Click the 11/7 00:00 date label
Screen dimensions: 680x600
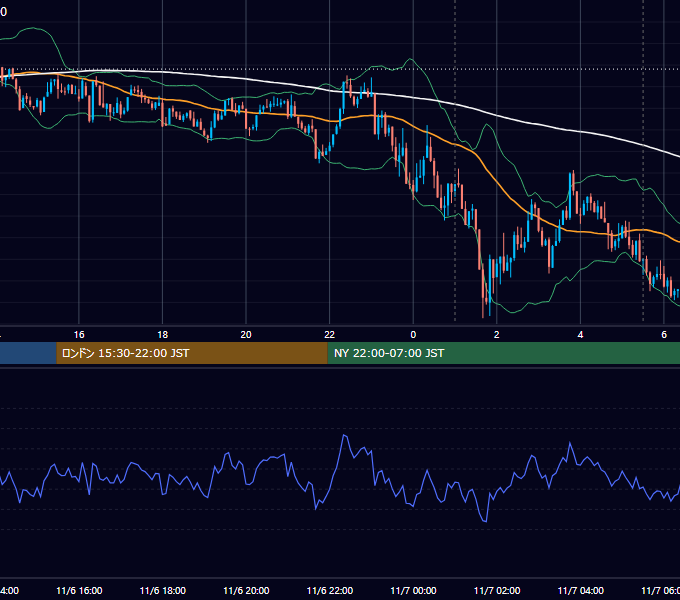(413, 590)
